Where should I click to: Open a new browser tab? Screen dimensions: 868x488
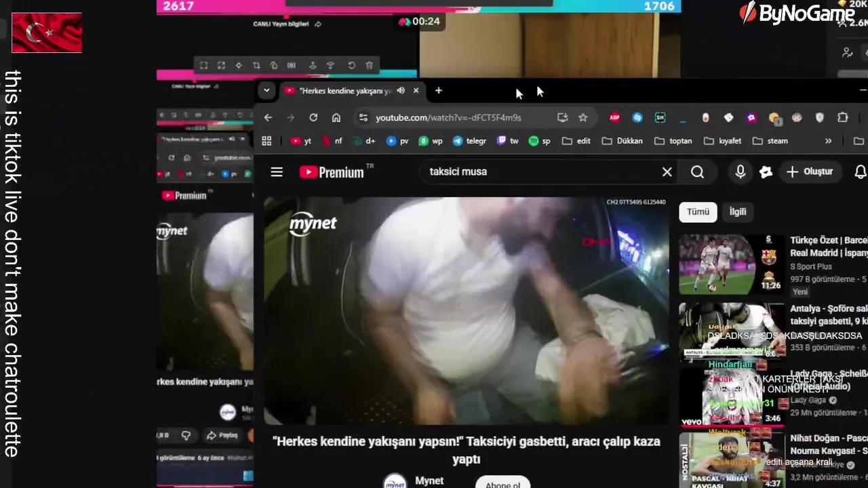click(438, 91)
